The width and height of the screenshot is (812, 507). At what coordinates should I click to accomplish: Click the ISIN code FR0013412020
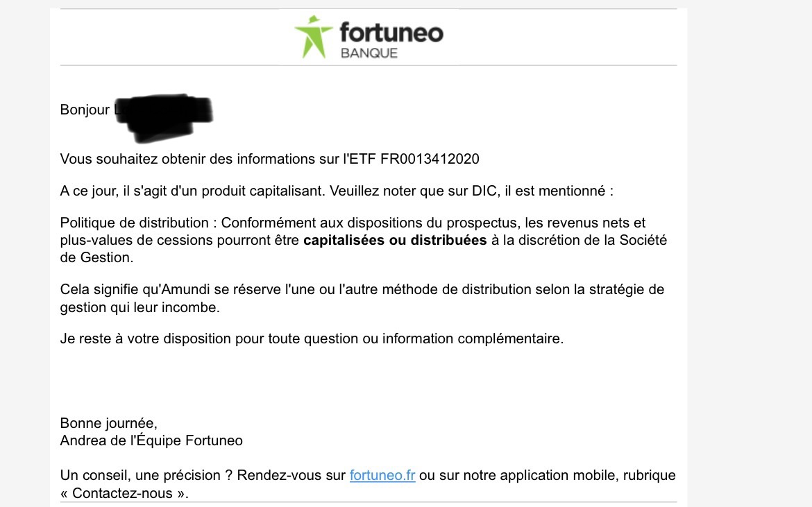coord(430,159)
